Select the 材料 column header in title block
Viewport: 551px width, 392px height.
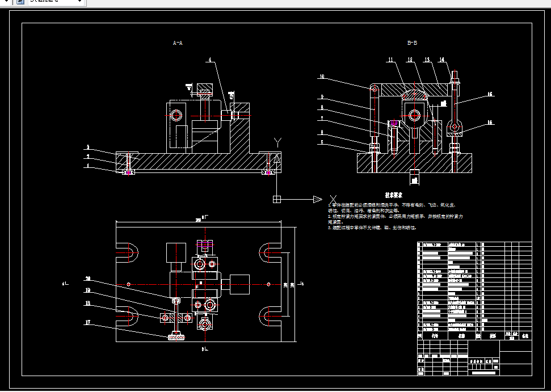pos(493,336)
